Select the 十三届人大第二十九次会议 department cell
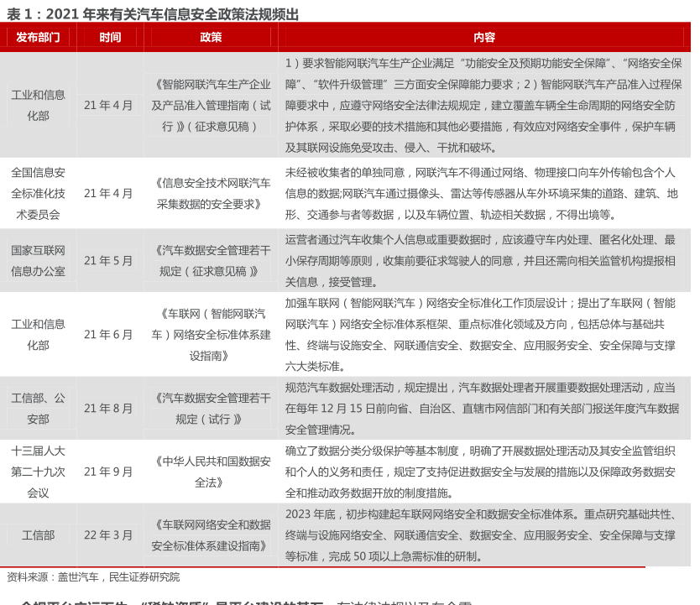This screenshot has width=700, height=605. 38,472
